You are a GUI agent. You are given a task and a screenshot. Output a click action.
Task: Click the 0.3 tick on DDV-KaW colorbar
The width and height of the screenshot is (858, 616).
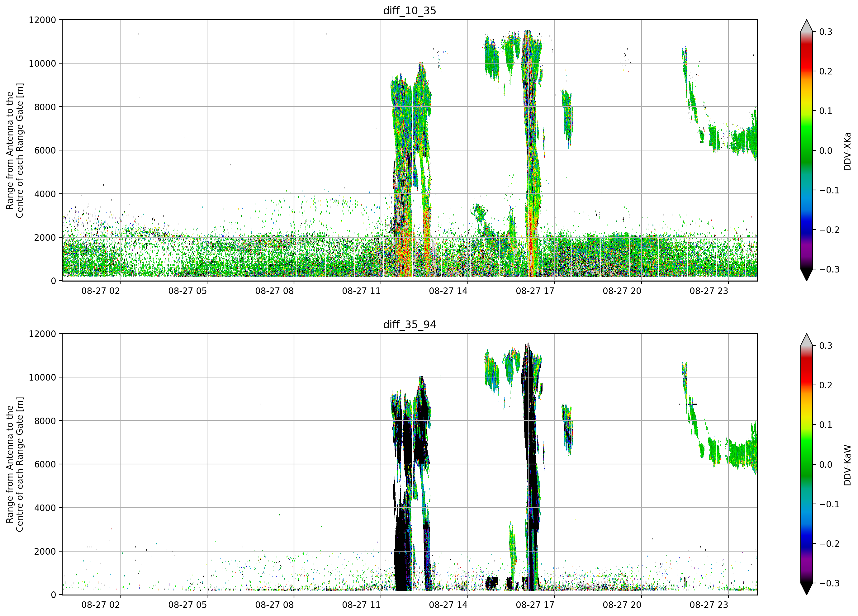tap(826, 346)
